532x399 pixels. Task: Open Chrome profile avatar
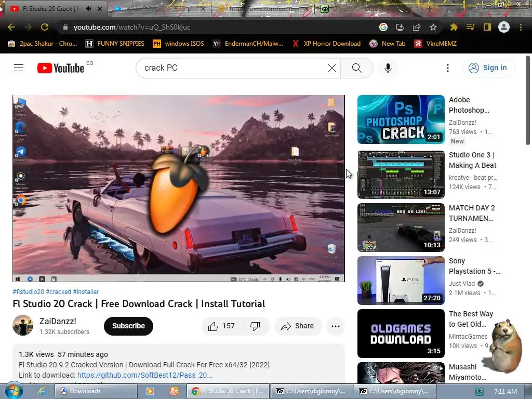504,27
